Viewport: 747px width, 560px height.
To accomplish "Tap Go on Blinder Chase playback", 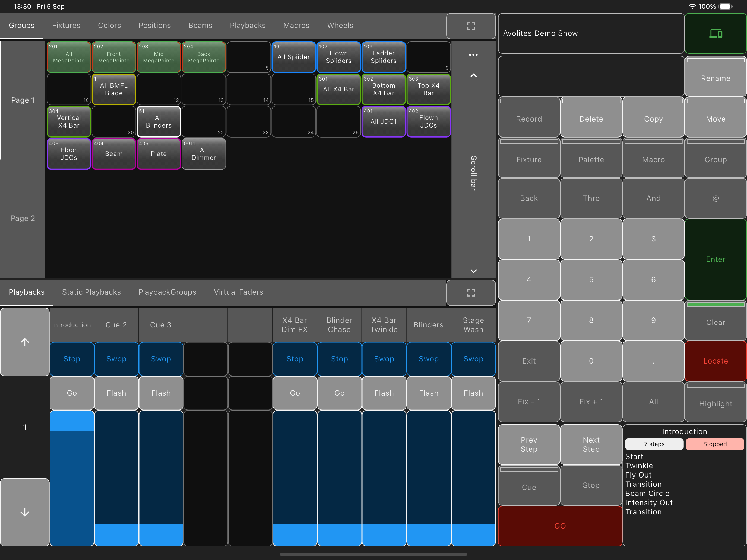I will pos(339,393).
